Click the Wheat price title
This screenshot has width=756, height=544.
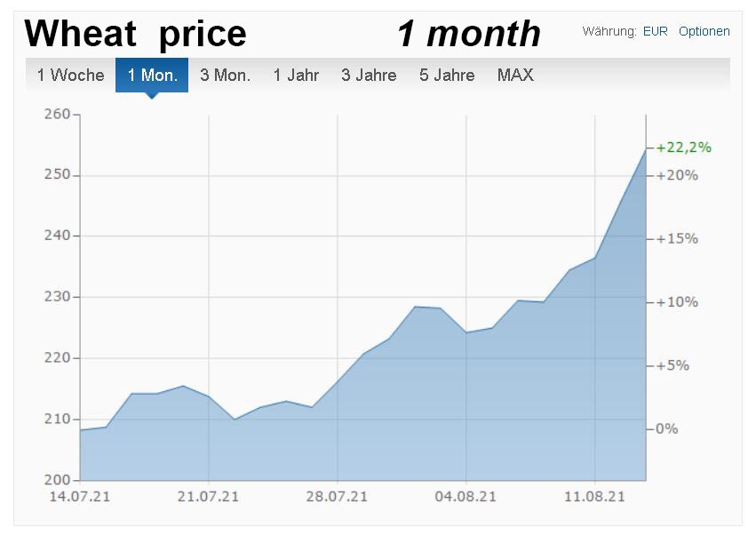pyautogui.click(x=135, y=34)
